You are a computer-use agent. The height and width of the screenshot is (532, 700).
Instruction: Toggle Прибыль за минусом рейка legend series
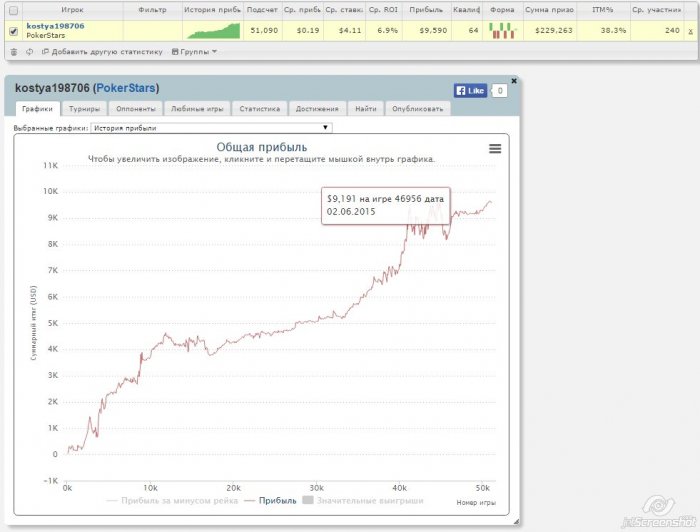click(x=172, y=501)
